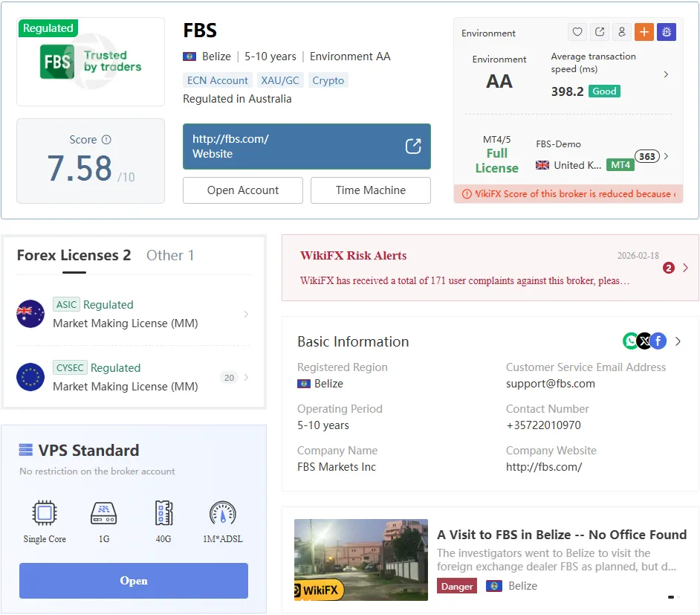The image size is (700, 615).
Task: Click the EU flag CYSEC icon
Action: click(30, 377)
